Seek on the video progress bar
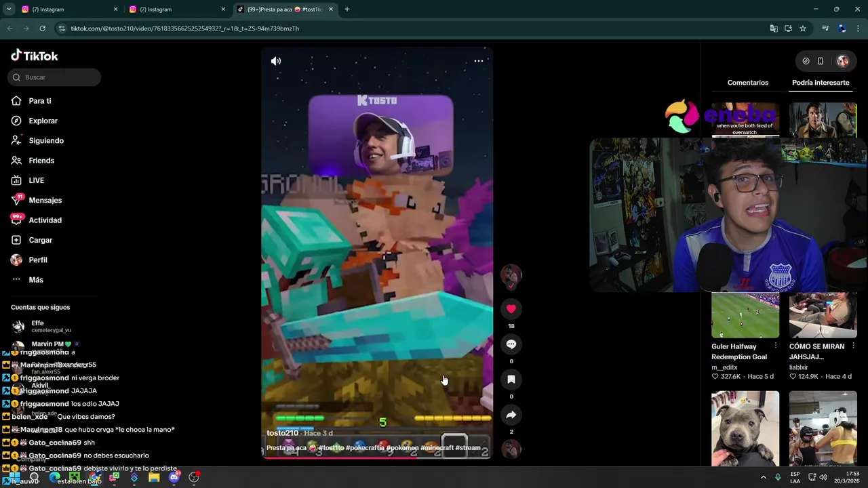868x488 pixels. [x=377, y=457]
